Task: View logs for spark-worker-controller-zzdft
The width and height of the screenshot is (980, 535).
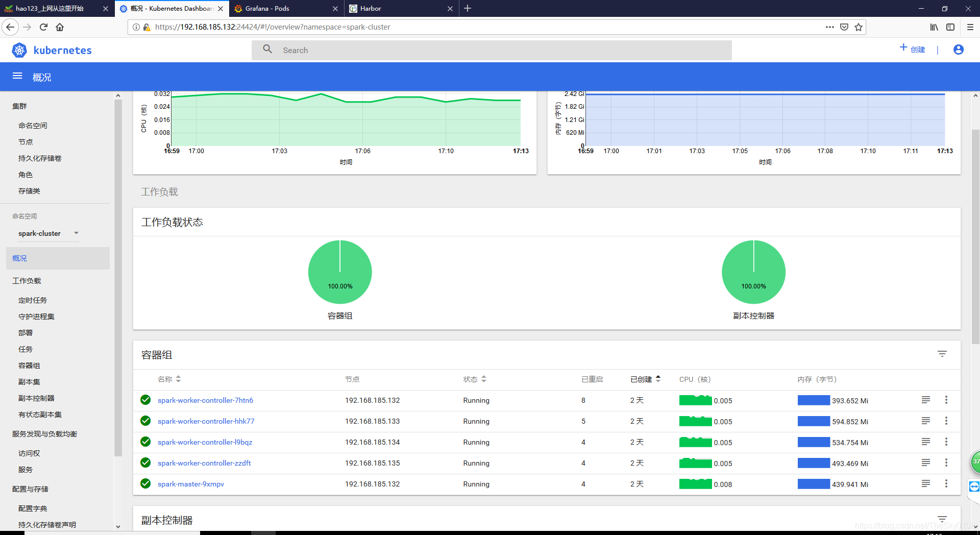Action: click(926, 463)
